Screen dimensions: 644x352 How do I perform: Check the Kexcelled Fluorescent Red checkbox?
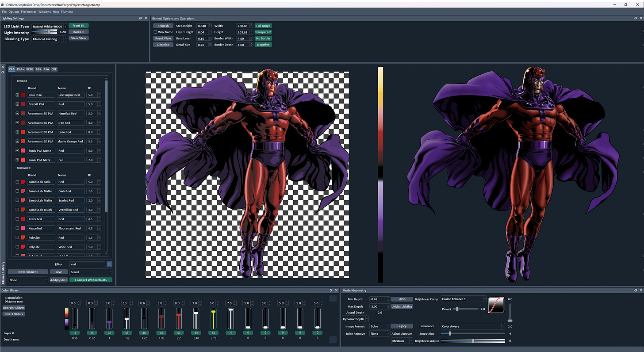17,228
